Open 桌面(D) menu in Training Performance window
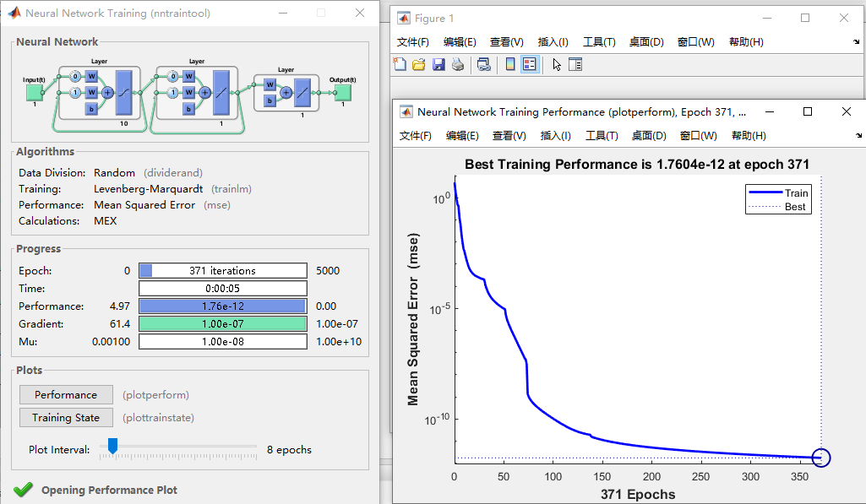 649,135
